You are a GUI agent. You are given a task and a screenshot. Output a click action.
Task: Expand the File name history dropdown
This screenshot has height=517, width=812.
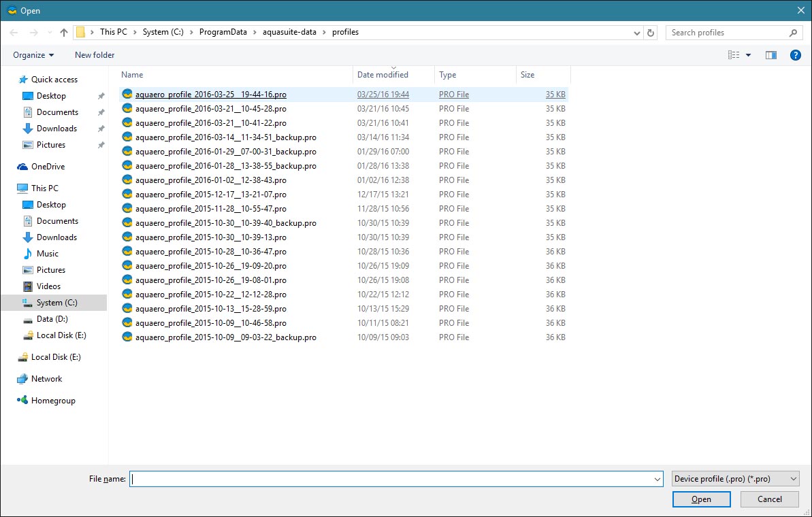pyautogui.click(x=657, y=479)
